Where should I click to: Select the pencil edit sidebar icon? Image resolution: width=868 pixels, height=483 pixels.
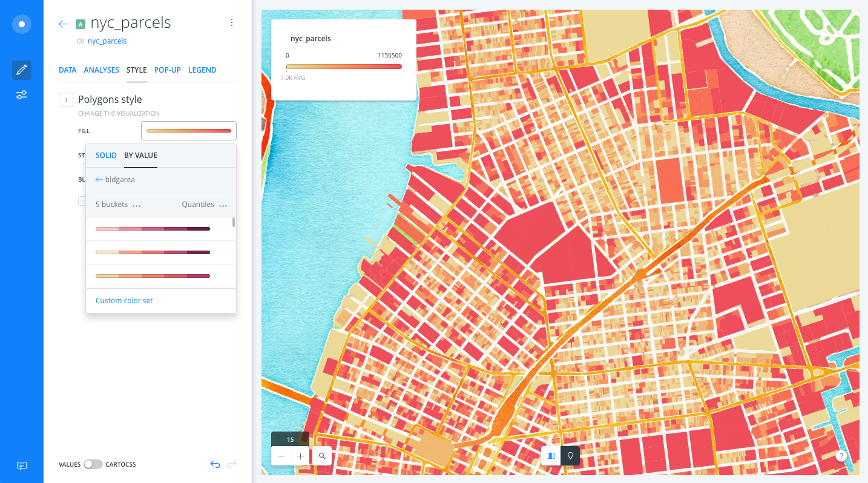tap(22, 70)
